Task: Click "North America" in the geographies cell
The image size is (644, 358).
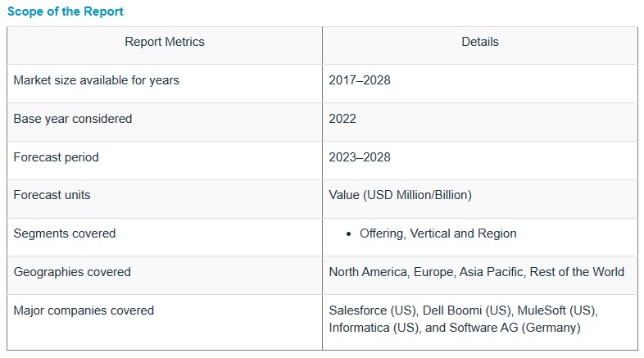Action: click(368, 272)
